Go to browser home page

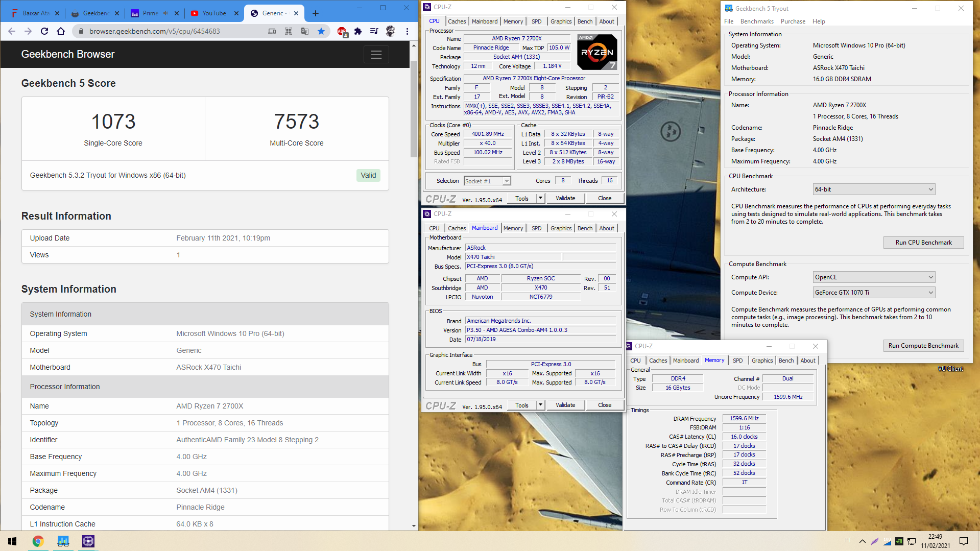pos(61,31)
